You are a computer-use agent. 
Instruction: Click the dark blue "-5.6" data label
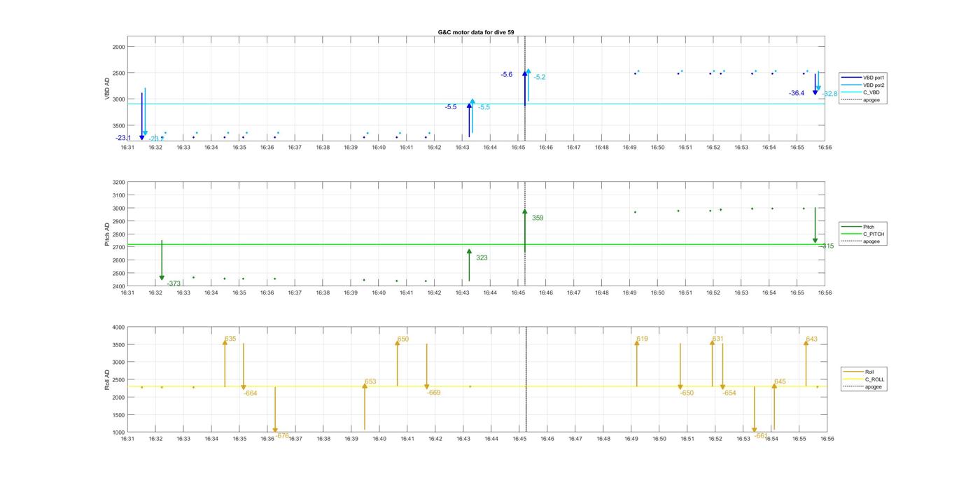(507, 74)
